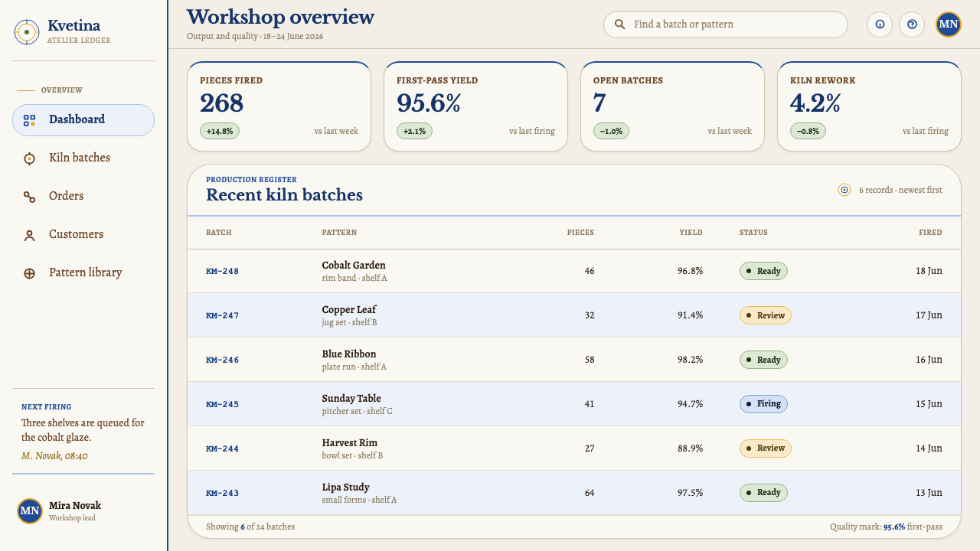Screen dimensions: 980x551
Task: Click the target icon beside '6 records'
Action: (x=844, y=190)
